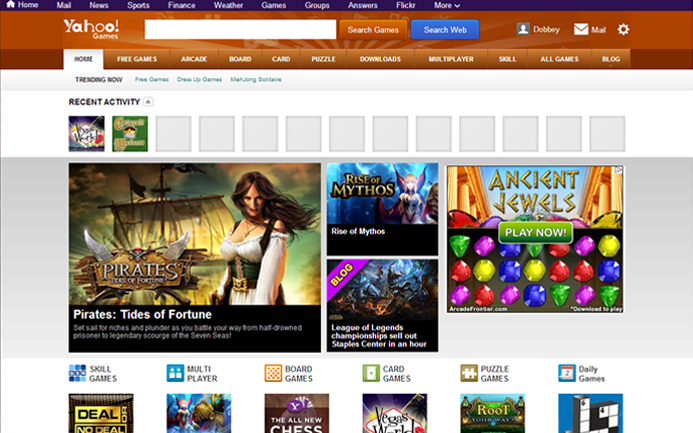Open Mail in the top navigation bar

click(x=64, y=5)
